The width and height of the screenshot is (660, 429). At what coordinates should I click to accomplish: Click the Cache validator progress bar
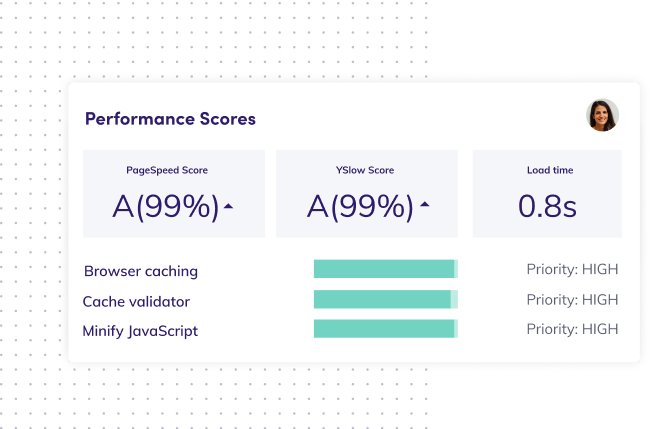click(x=385, y=299)
